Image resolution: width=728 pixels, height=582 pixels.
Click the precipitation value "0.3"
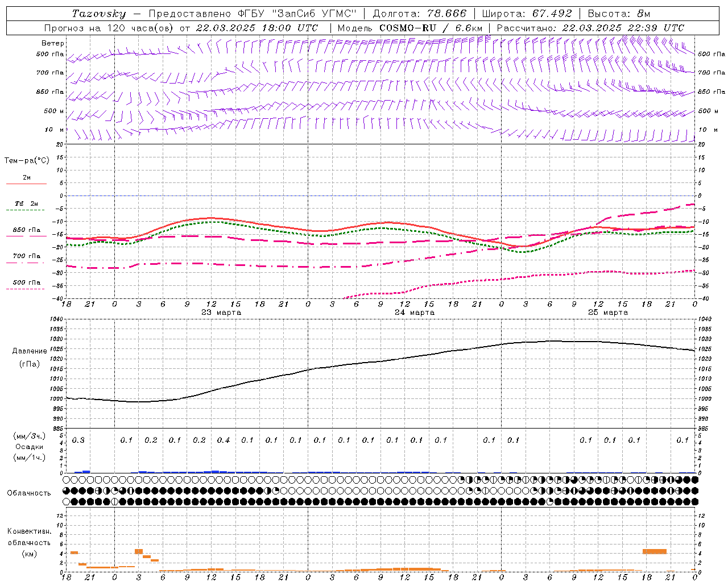[x=78, y=440]
